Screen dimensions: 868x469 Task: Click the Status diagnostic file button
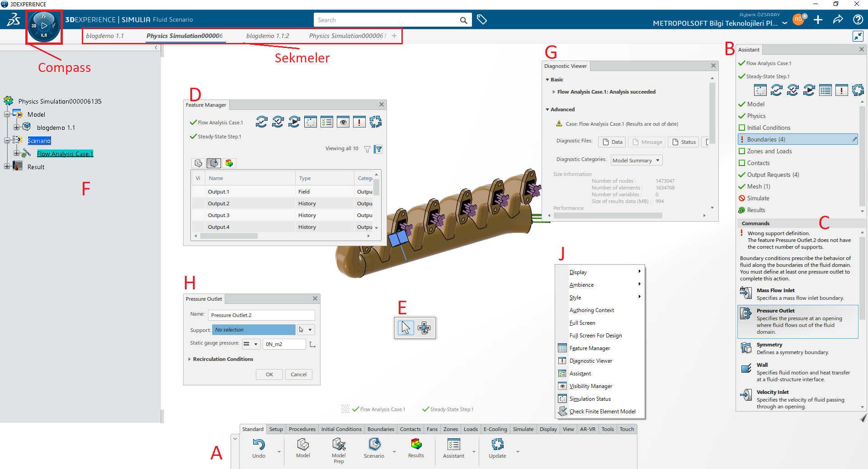(683, 142)
